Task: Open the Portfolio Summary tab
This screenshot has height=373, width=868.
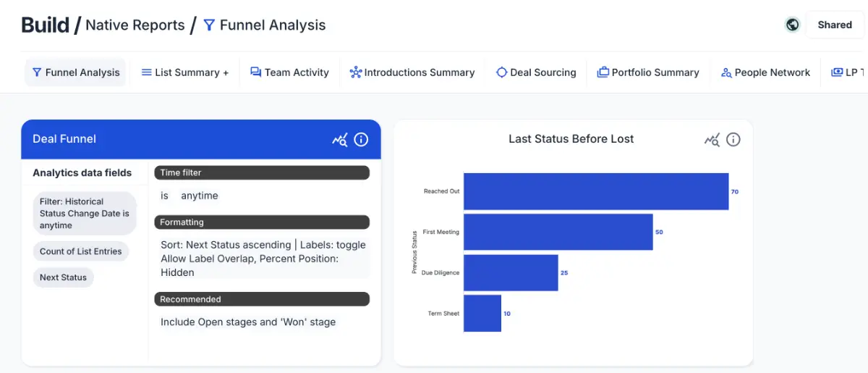Action: (648, 72)
